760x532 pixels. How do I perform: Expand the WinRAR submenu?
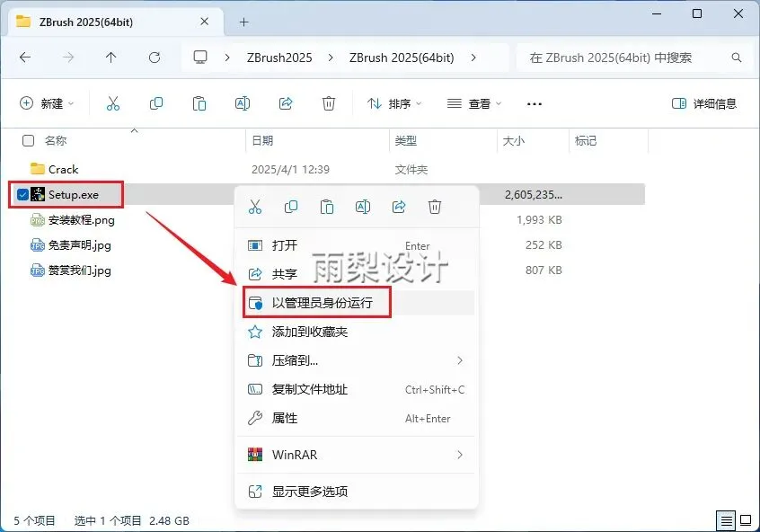pyautogui.click(x=459, y=455)
